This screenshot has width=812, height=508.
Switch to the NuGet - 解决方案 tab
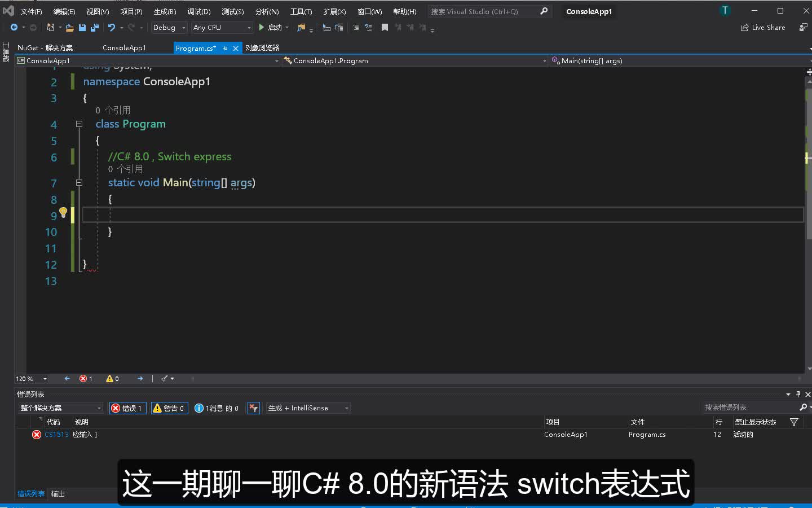[x=45, y=48]
